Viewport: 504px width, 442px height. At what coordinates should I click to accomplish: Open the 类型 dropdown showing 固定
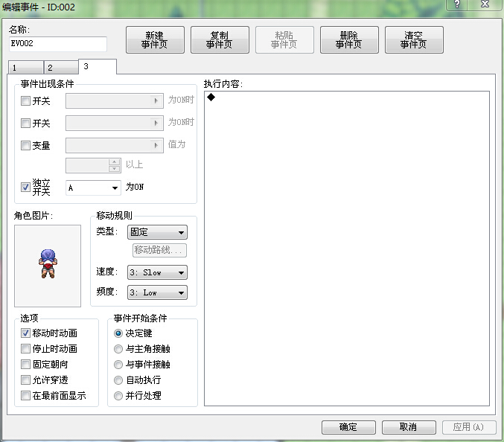(x=157, y=232)
